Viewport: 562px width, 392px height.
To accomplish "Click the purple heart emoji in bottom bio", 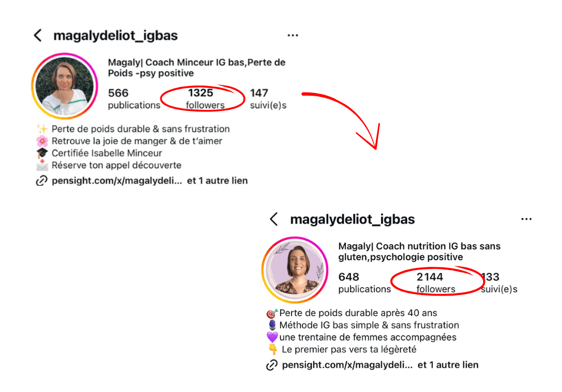I will pos(272,337).
